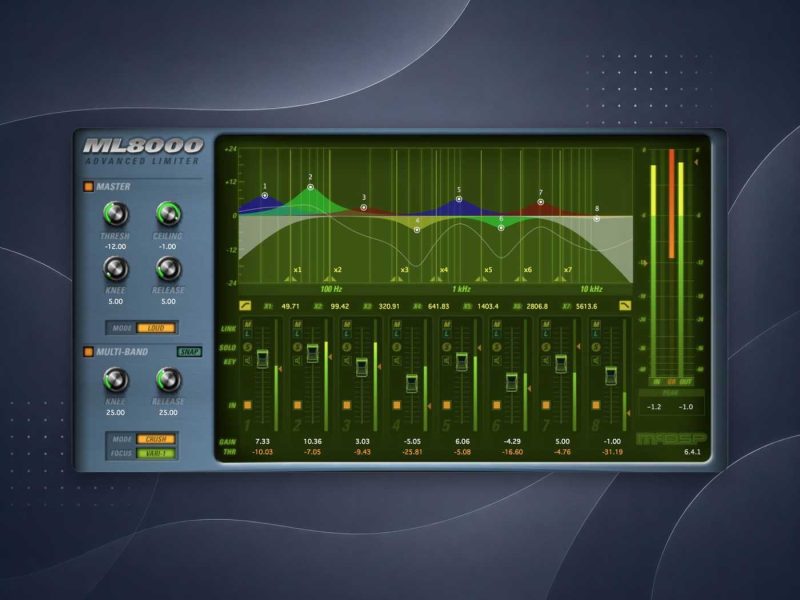Click the key listen icon on band 2

point(297,360)
